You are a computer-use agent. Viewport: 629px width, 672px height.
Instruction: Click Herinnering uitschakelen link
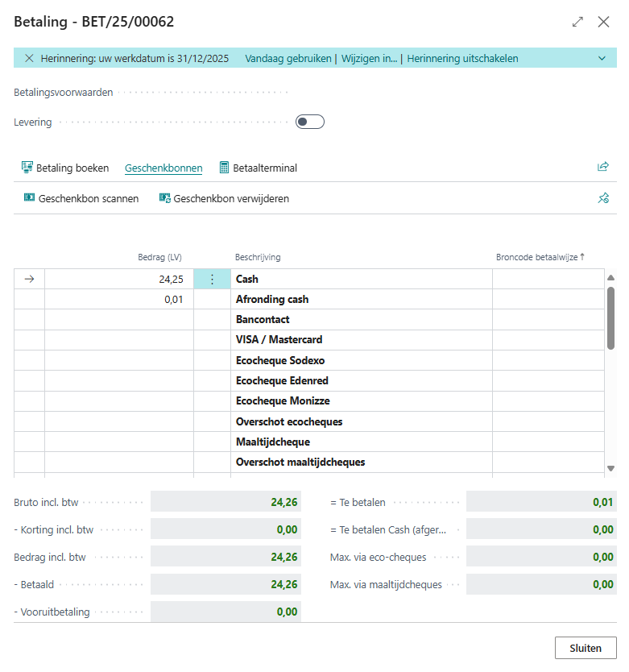(462, 58)
